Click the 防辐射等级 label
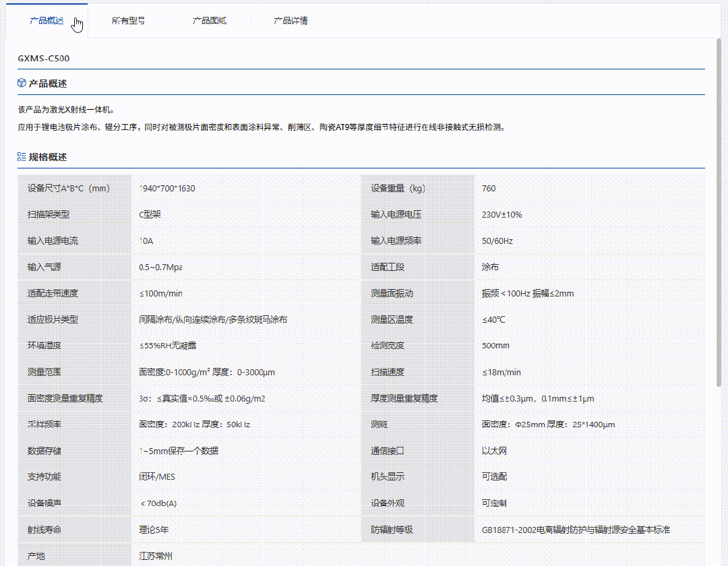This screenshot has width=728, height=566. 392,530
